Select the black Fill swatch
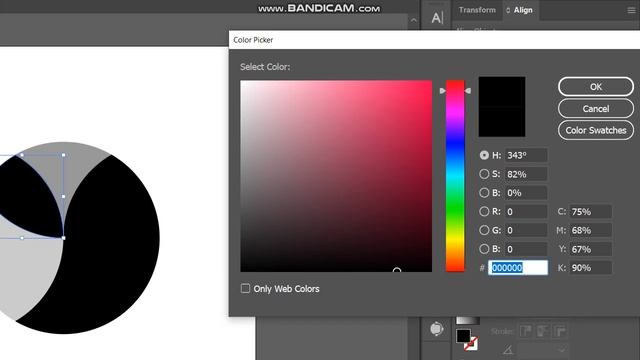Screen dimensions: 640x360 [463, 336]
